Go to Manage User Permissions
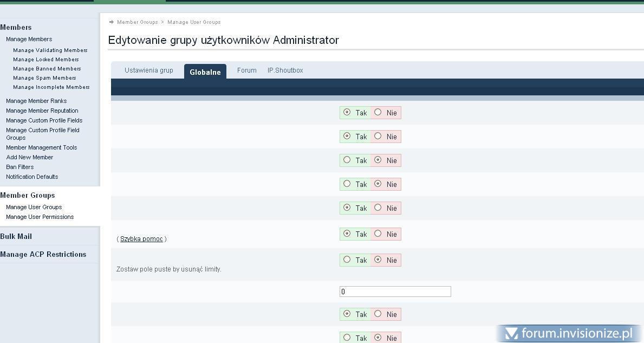The image size is (644, 343). [x=40, y=217]
